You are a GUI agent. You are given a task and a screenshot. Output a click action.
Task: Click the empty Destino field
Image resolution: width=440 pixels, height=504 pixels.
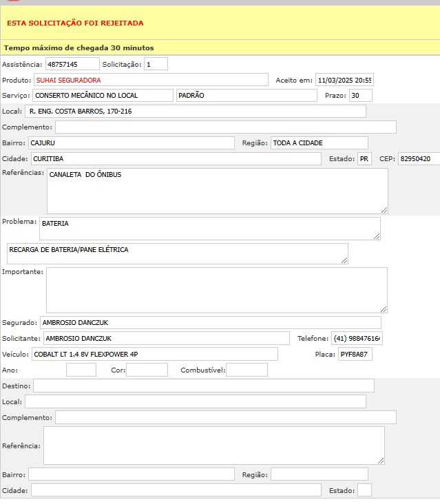click(x=203, y=386)
